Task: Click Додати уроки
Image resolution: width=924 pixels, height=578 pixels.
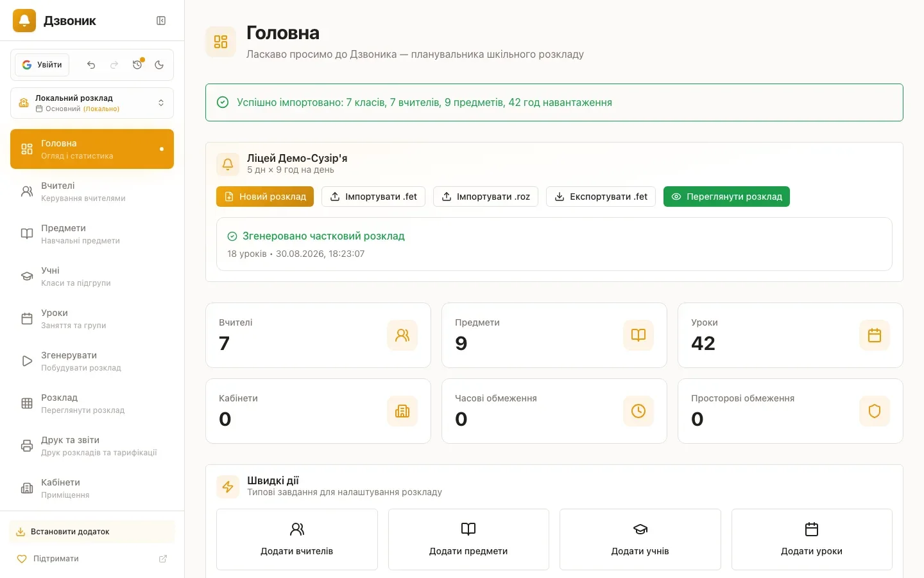Action: coord(812,539)
